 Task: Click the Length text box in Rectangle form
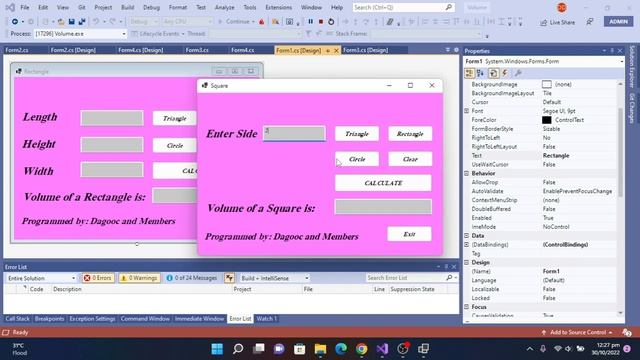[112, 118]
